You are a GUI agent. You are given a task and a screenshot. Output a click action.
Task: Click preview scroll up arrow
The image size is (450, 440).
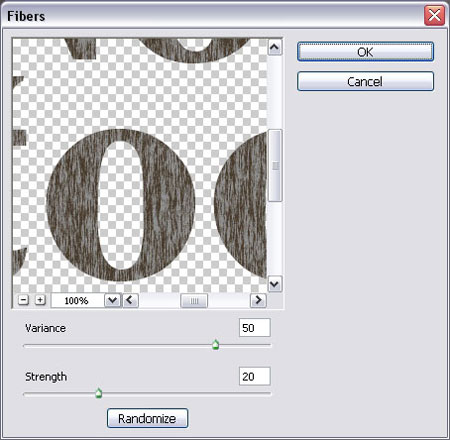point(274,47)
